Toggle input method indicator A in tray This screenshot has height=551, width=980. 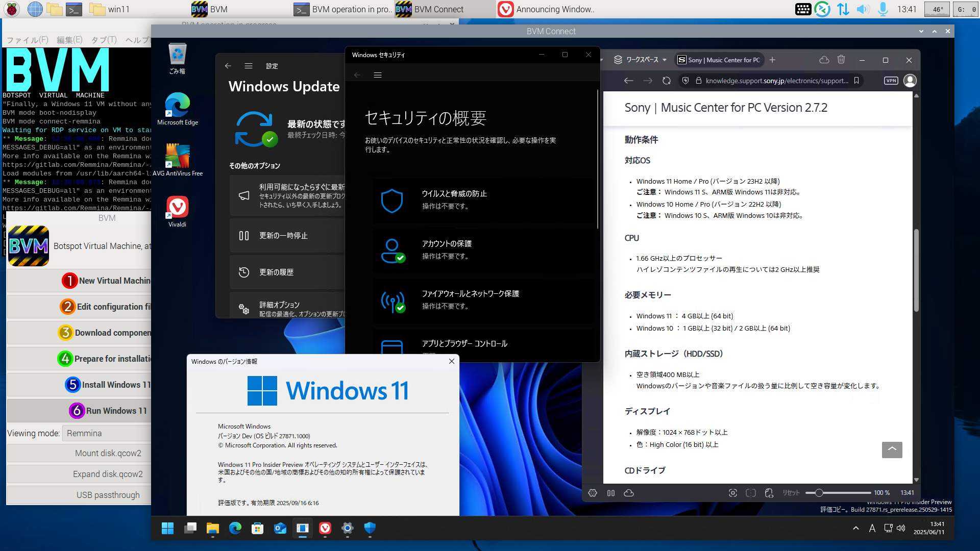(872, 528)
